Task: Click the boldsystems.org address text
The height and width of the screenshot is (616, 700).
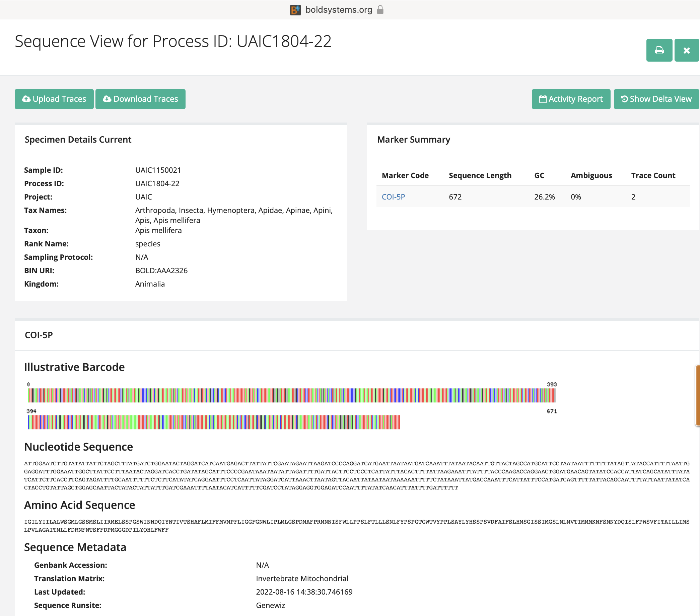Action: point(338,10)
